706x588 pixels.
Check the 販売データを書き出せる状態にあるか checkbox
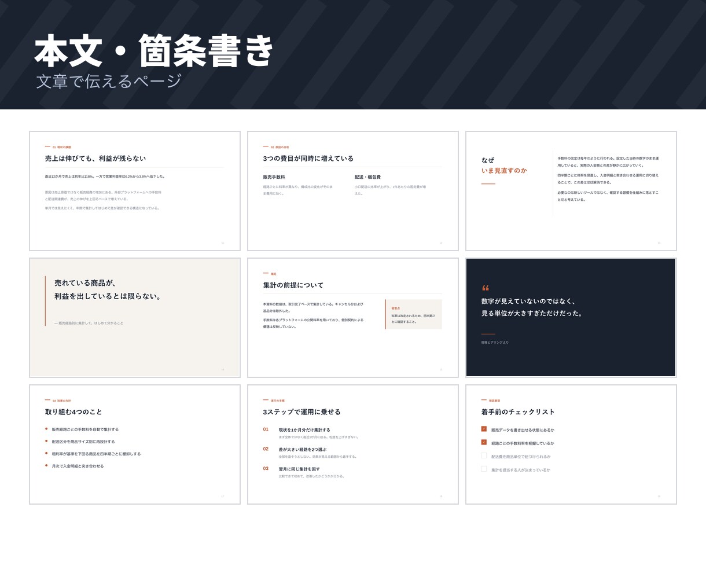pyautogui.click(x=484, y=429)
